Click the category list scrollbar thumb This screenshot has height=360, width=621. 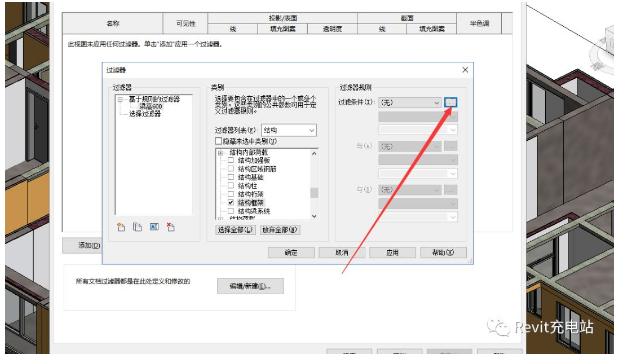coord(314,193)
